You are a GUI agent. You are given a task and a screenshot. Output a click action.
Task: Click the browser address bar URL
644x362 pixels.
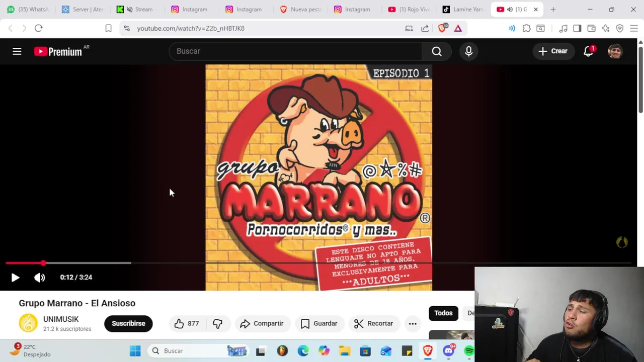(191, 28)
